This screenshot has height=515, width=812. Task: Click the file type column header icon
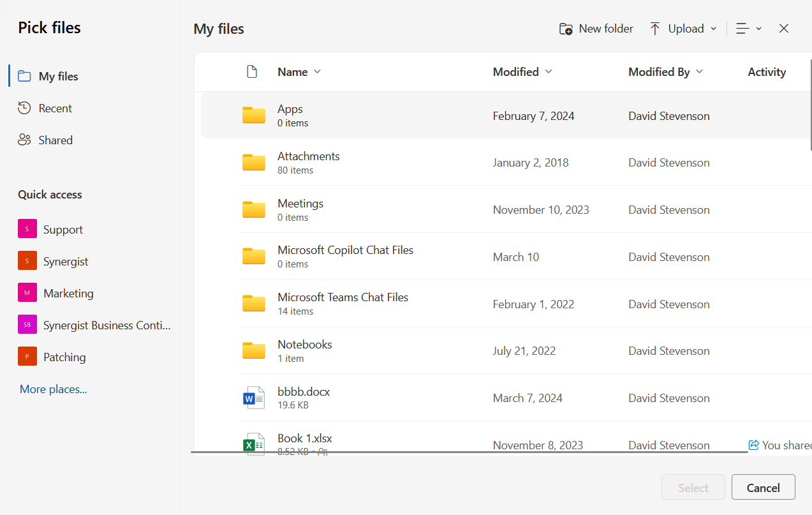pyautogui.click(x=252, y=71)
